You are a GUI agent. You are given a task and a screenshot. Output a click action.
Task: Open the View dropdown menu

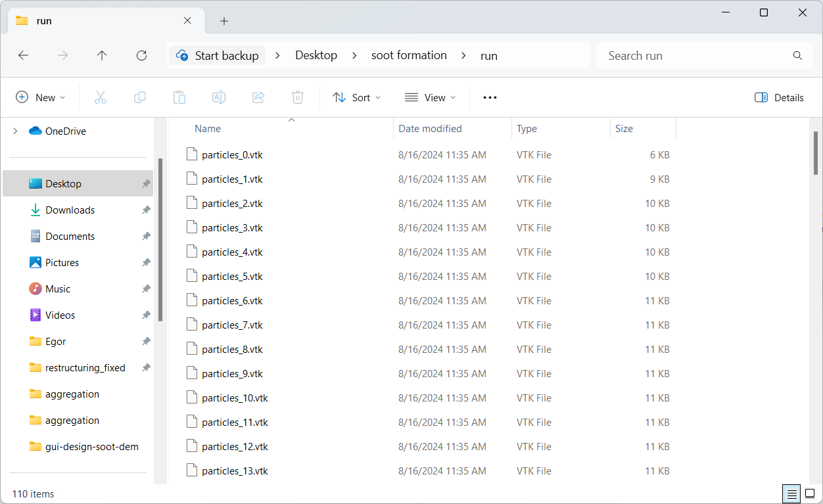point(431,97)
